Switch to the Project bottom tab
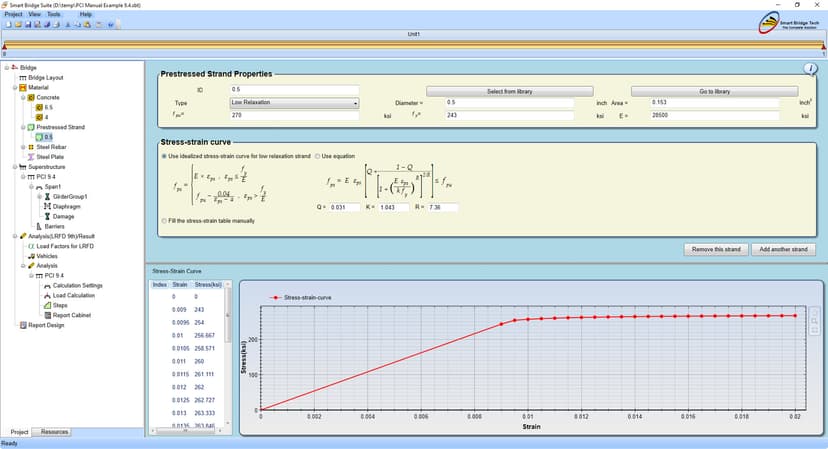This screenshot has height=449, width=828. (20, 432)
